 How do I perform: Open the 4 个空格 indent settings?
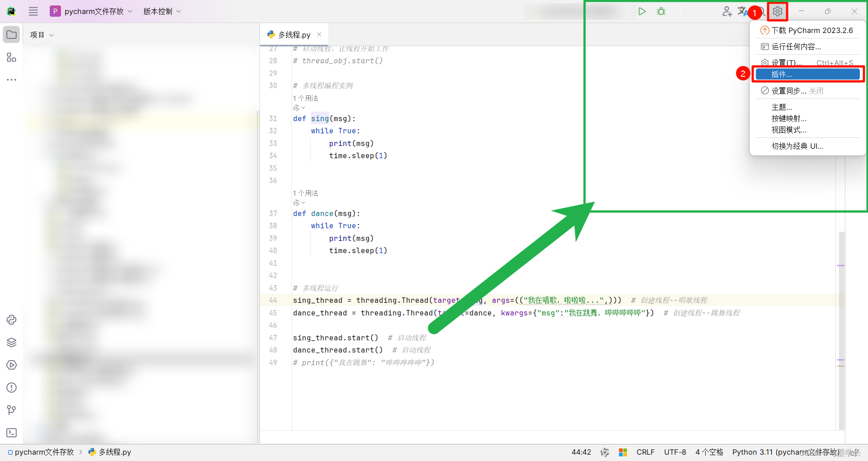tap(709, 452)
